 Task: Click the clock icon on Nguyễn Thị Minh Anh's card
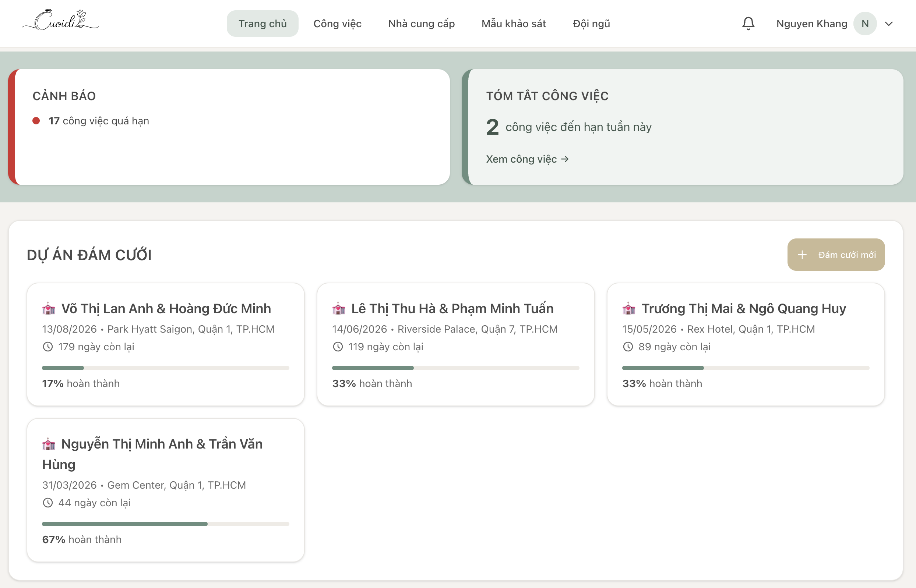pos(47,503)
